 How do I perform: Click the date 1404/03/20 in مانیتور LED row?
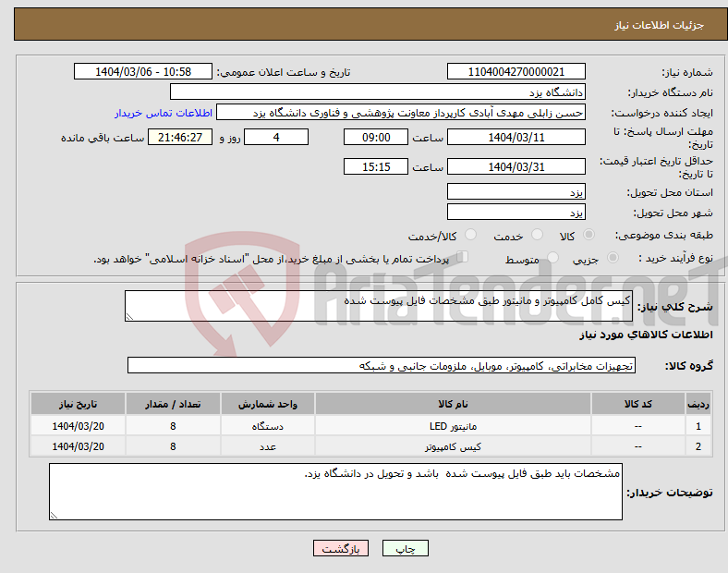coord(78,426)
